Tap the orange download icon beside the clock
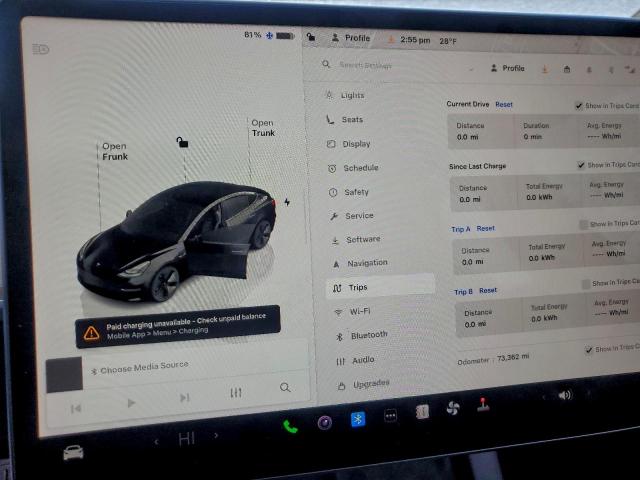 click(x=391, y=40)
